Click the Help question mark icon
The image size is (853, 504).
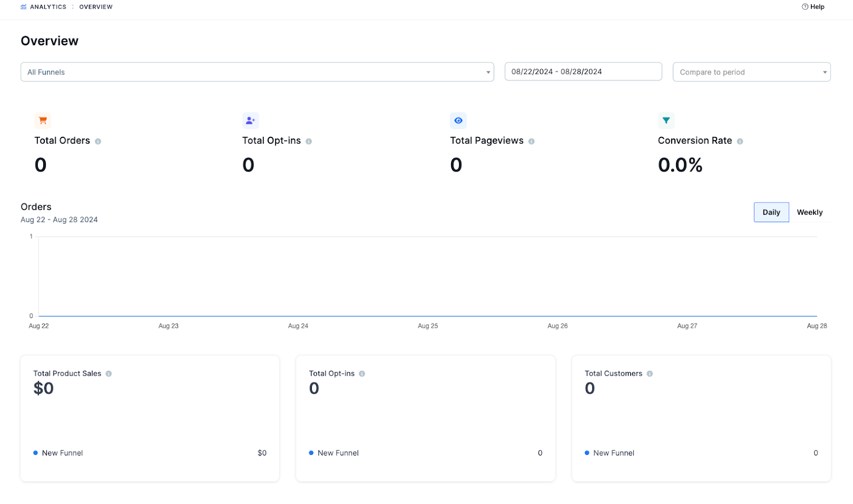coord(804,6)
